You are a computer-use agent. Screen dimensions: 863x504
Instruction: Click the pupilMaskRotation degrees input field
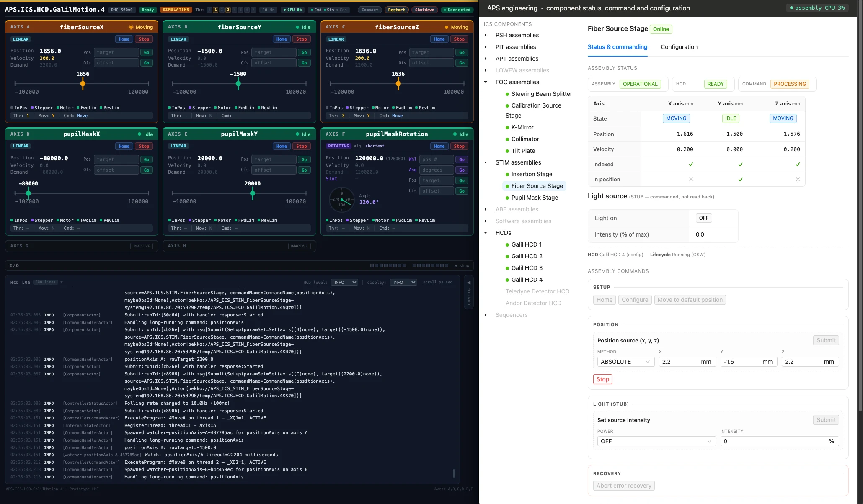tap(437, 170)
